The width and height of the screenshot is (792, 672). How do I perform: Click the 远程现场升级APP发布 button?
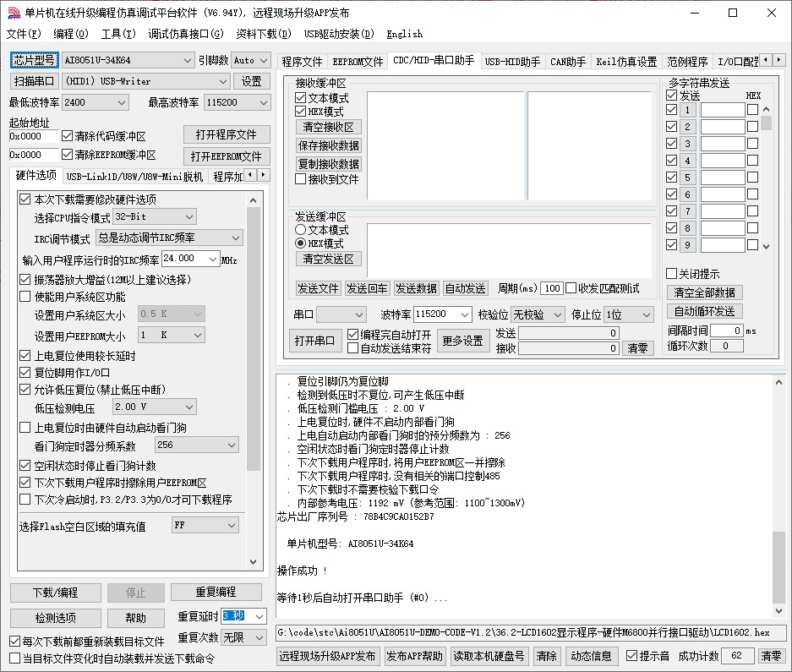coord(327,656)
